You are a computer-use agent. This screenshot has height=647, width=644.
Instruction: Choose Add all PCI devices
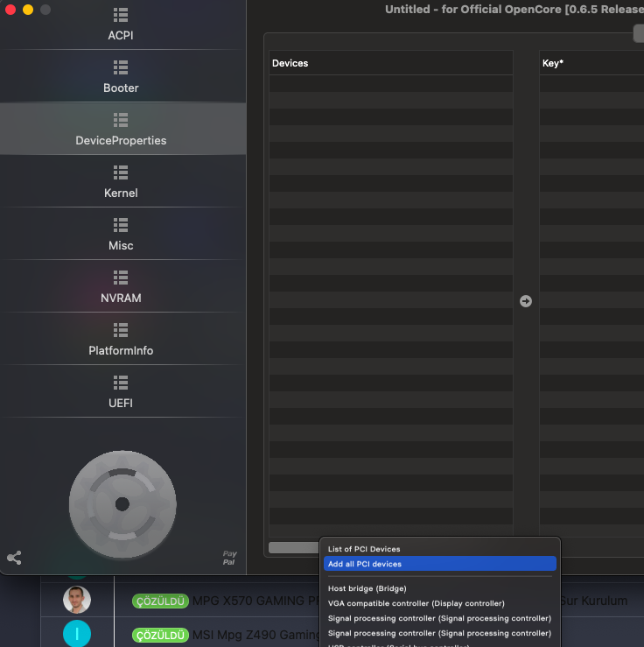(440, 564)
